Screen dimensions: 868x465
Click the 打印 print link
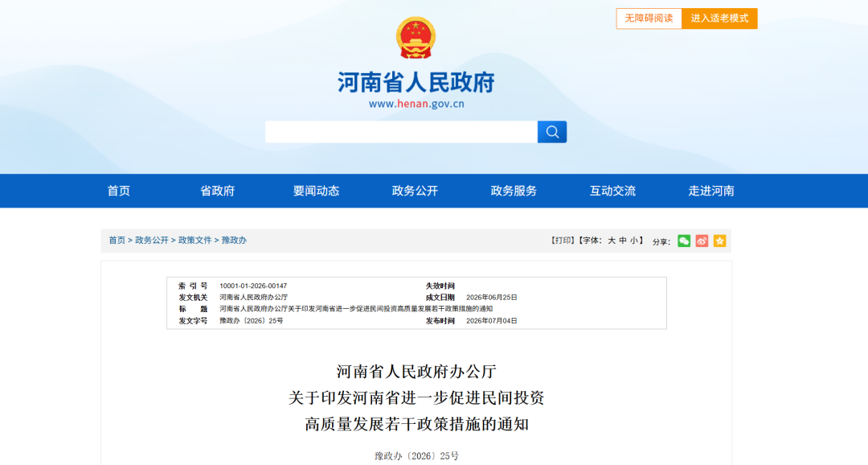tap(563, 241)
